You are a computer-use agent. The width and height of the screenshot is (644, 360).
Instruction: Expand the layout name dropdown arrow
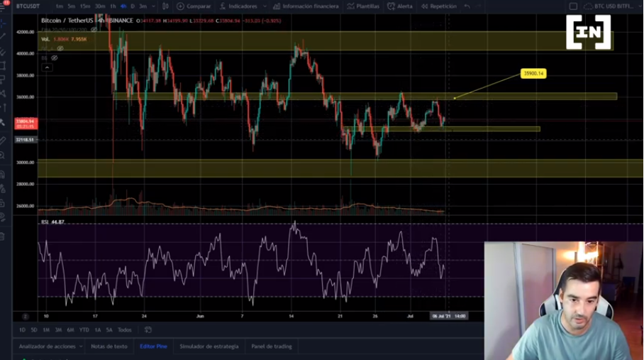click(638, 6)
